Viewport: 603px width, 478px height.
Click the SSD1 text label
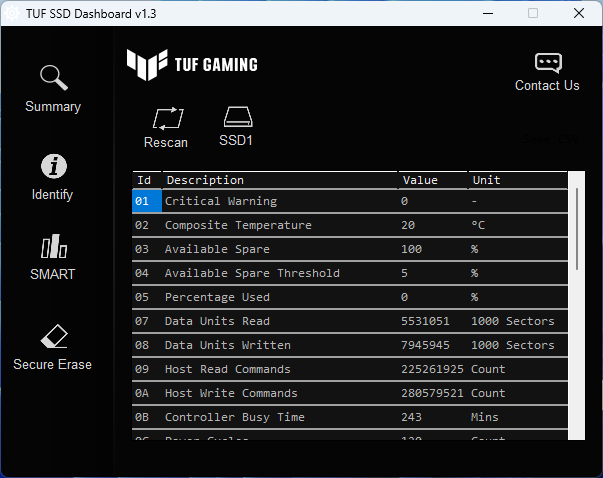tap(236, 140)
